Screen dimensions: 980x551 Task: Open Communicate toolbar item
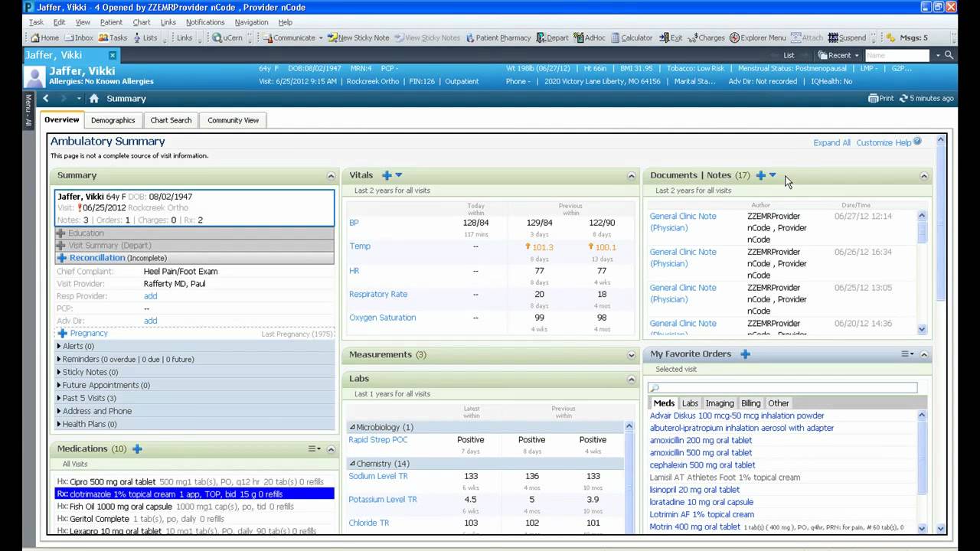(289, 37)
